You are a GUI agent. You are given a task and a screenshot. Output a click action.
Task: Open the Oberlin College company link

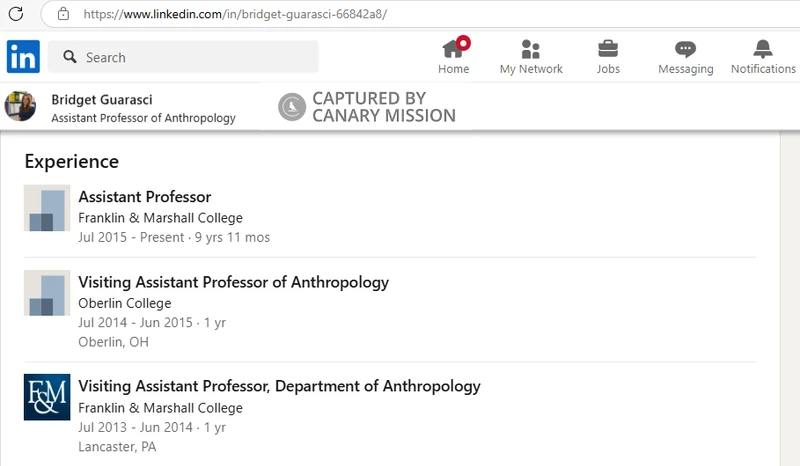pyautogui.click(x=124, y=303)
